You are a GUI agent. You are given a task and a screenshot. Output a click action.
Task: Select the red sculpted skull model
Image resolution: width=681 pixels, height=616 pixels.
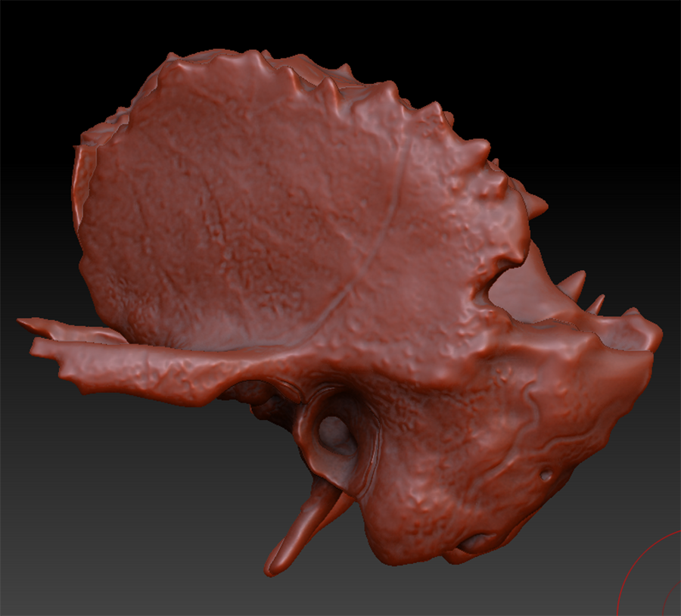coord(339,313)
